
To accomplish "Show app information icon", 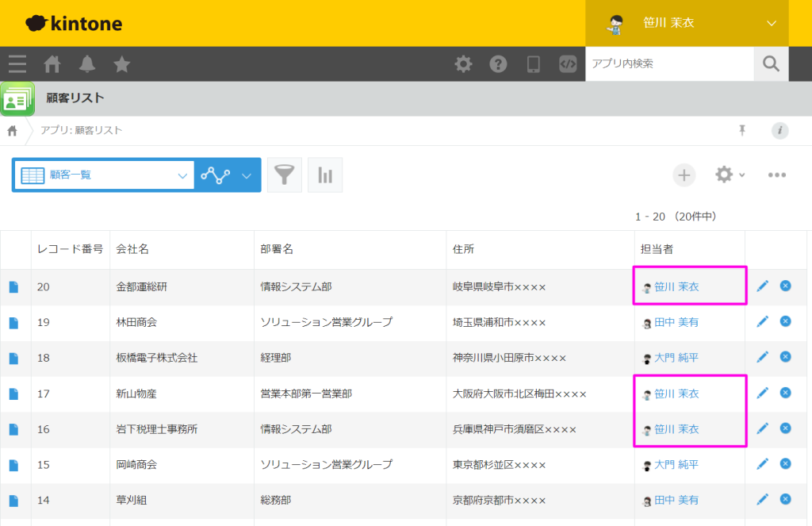I will (780, 131).
